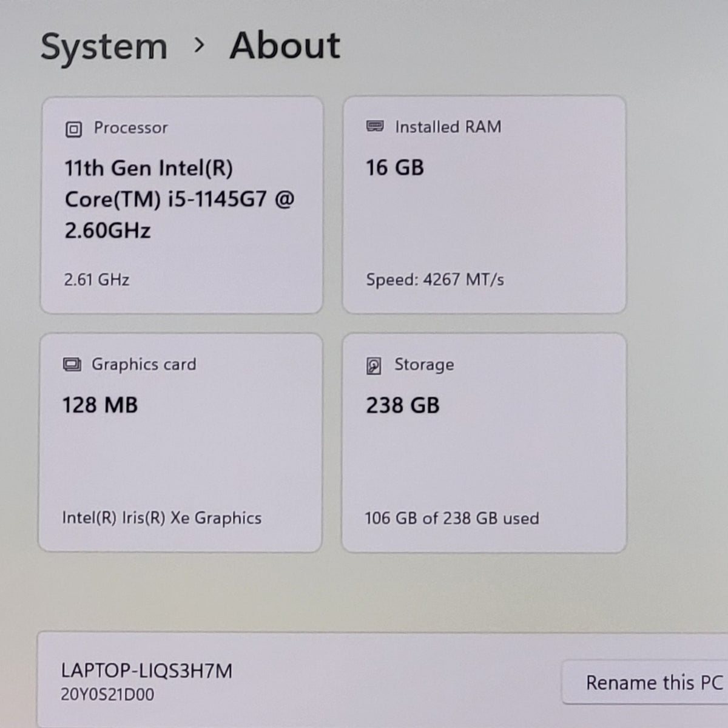Click the About breadcrumb heading
The height and width of the screenshot is (728, 728).
[285, 45]
